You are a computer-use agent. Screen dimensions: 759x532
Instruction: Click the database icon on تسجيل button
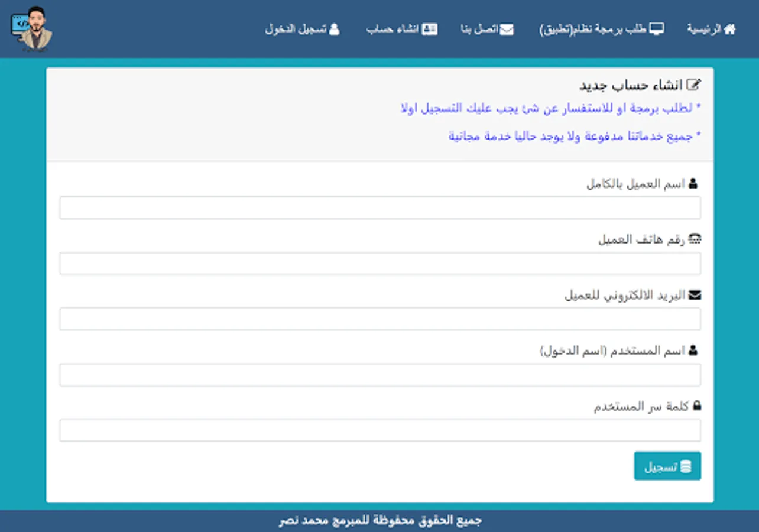(686, 466)
